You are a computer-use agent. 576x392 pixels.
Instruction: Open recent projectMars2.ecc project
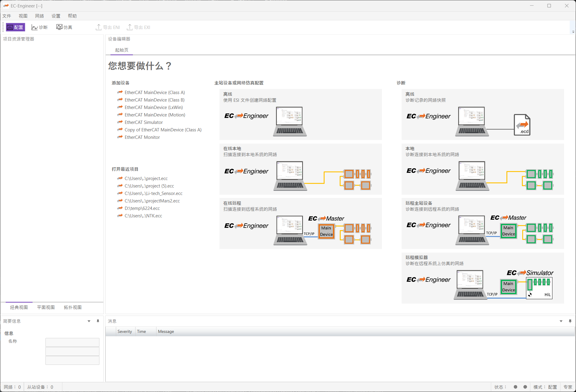pos(152,201)
